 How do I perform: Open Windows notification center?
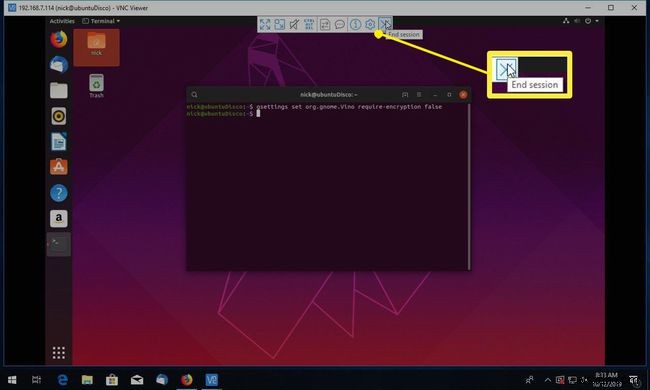click(x=633, y=380)
